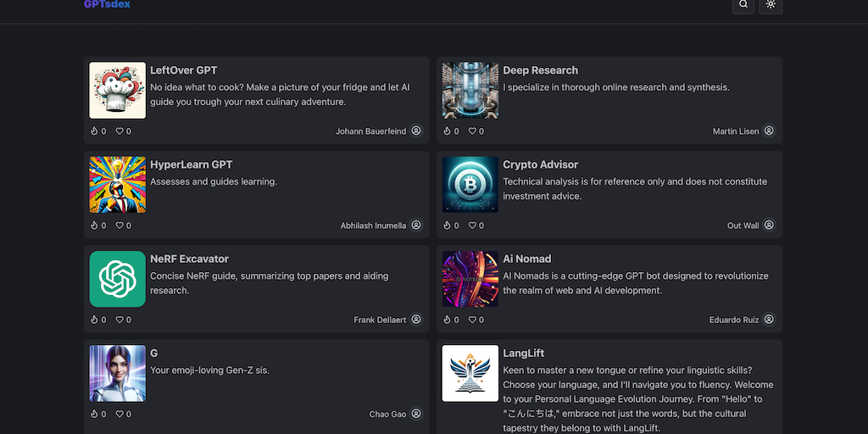Like the G card with heart icon
Image resolution: width=868 pixels, height=434 pixels.
[x=119, y=414]
